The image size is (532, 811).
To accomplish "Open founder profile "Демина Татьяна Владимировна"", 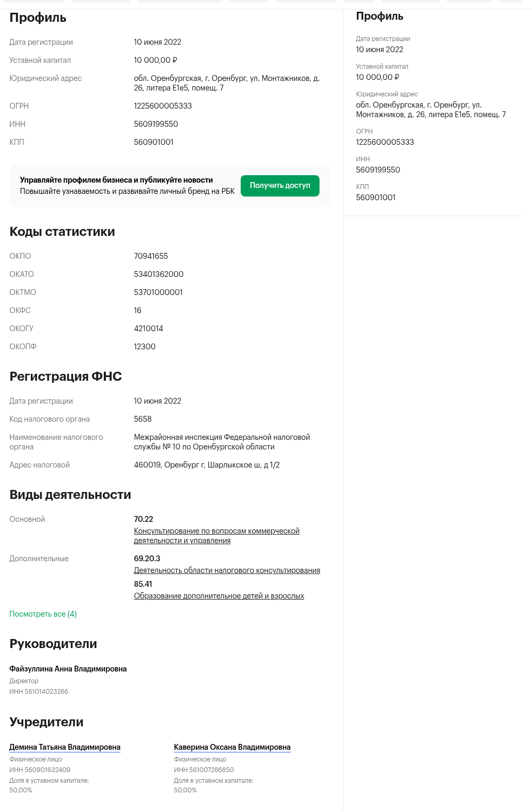I will (64, 747).
